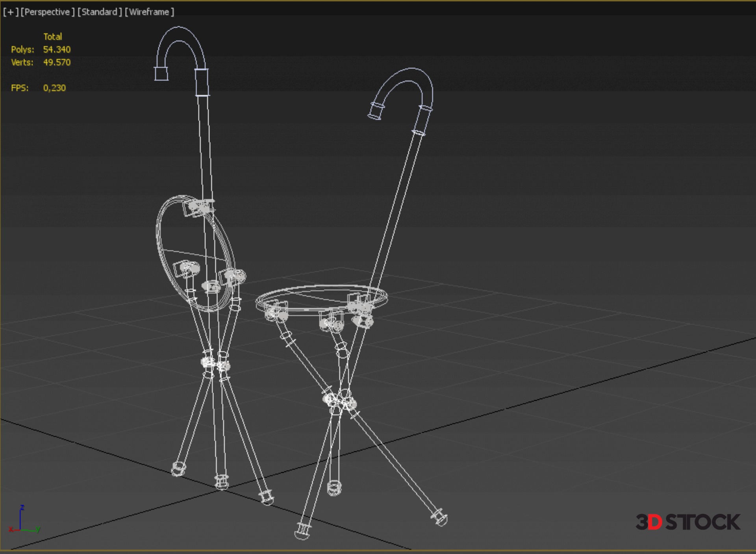
Task: Select the folded cane's leftmost rubber foot
Action: [x=178, y=469]
